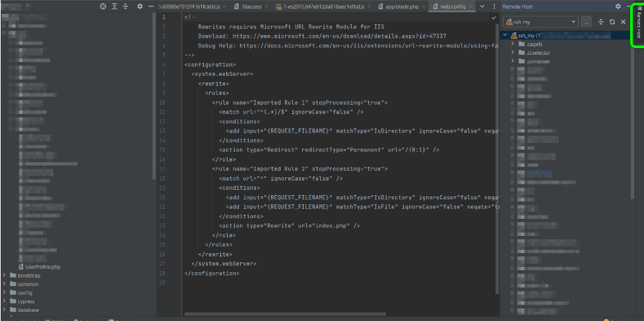Select cypress folder in Project tree
The width and height of the screenshot is (644, 321).
tap(26, 301)
